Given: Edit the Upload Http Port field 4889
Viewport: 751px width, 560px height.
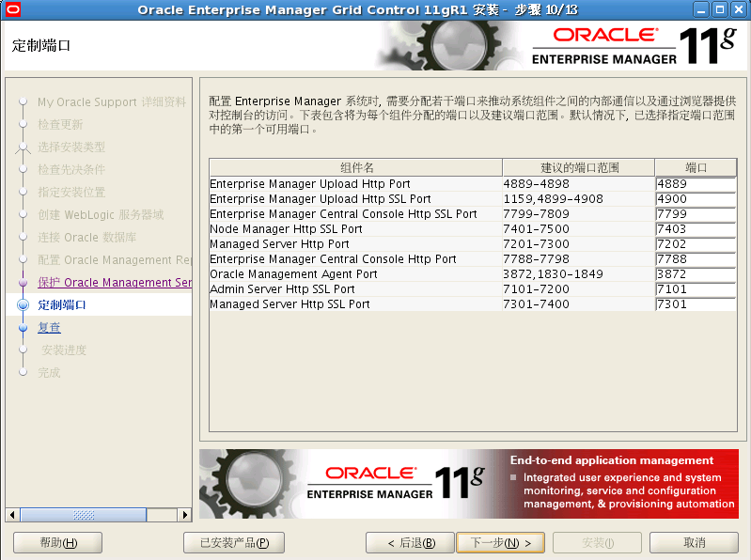Looking at the screenshot, I should click(x=696, y=184).
